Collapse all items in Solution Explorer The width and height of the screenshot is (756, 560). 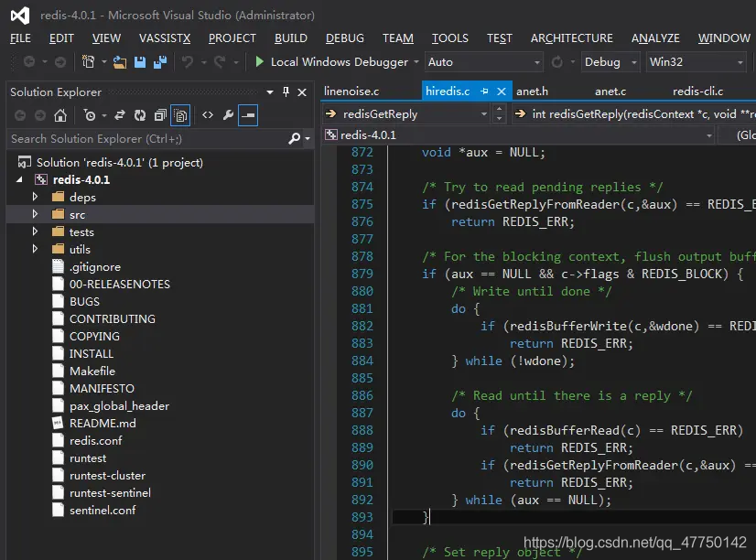click(x=160, y=115)
